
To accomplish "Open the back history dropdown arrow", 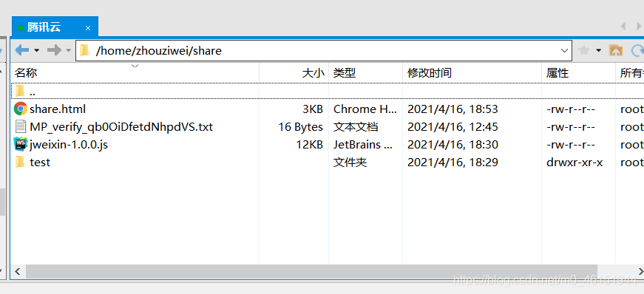I will (x=36, y=51).
